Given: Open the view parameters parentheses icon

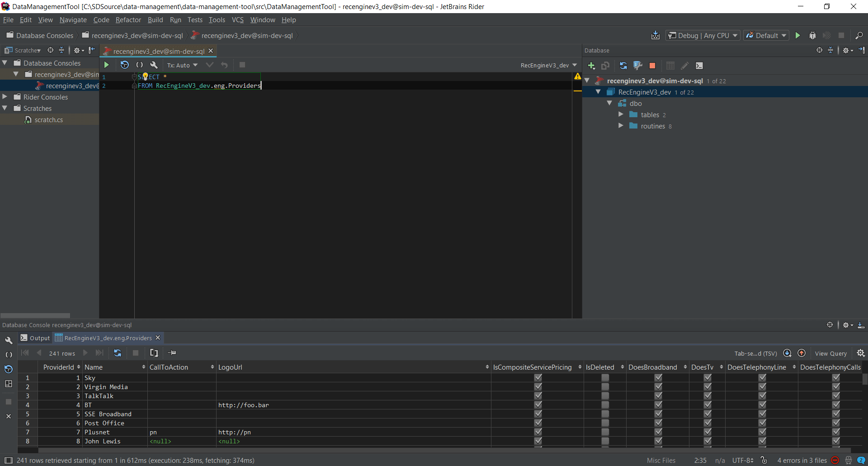Looking at the screenshot, I should click(x=140, y=65).
